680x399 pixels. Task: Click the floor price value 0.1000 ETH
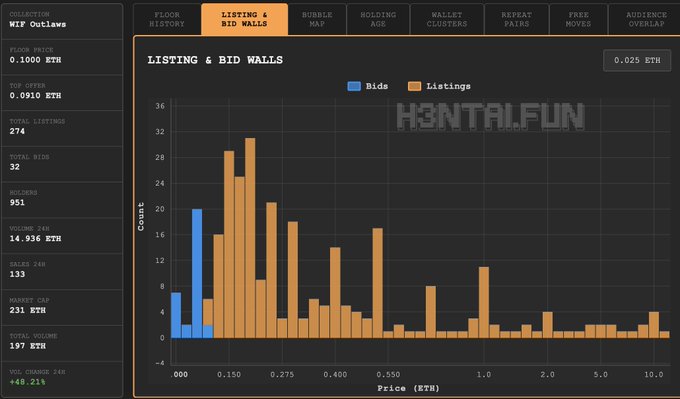pos(35,60)
